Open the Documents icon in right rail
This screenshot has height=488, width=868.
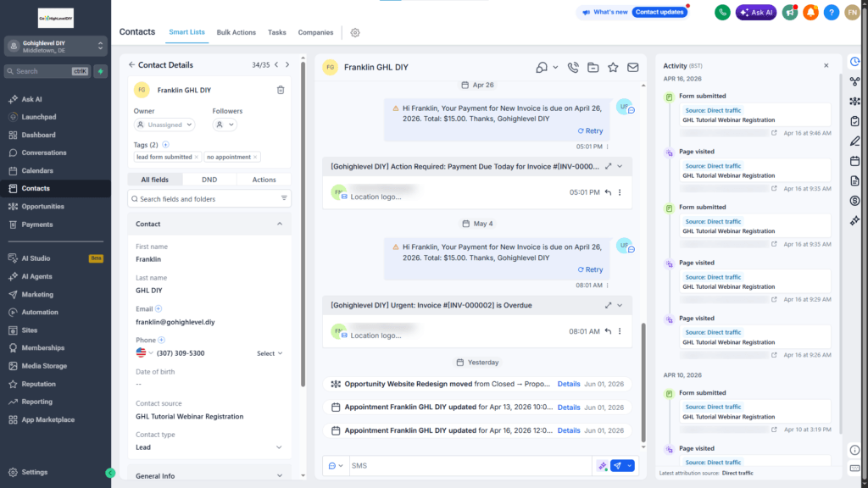[x=854, y=181]
